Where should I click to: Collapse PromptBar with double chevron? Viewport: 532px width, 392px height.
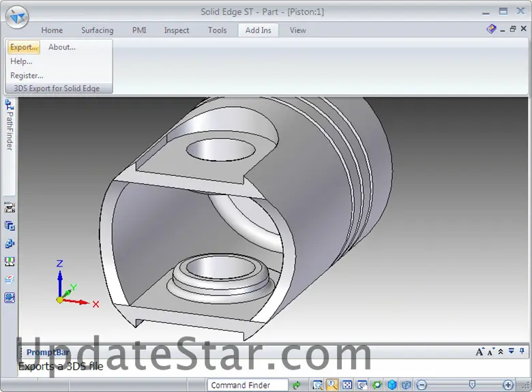click(x=501, y=352)
